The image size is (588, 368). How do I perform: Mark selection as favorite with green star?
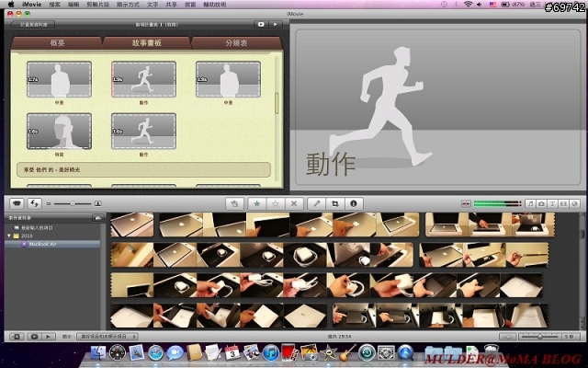pyautogui.click(x=257, y=203)
